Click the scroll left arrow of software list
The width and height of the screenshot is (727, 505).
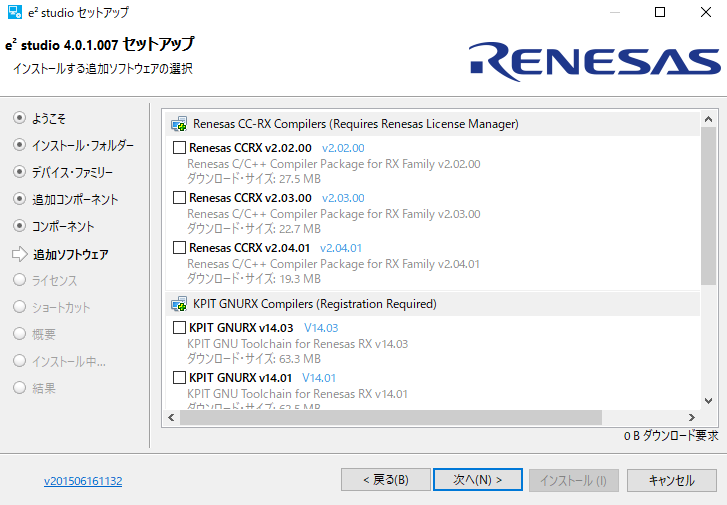(172, 417)
